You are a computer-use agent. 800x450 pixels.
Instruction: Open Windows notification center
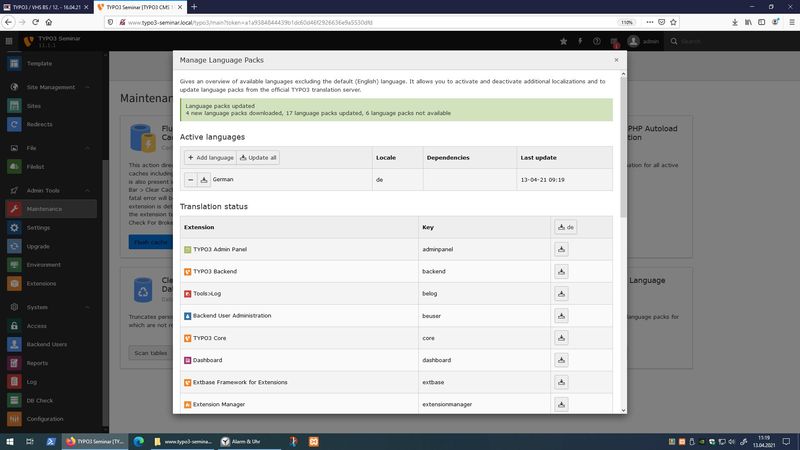[787, 441]
